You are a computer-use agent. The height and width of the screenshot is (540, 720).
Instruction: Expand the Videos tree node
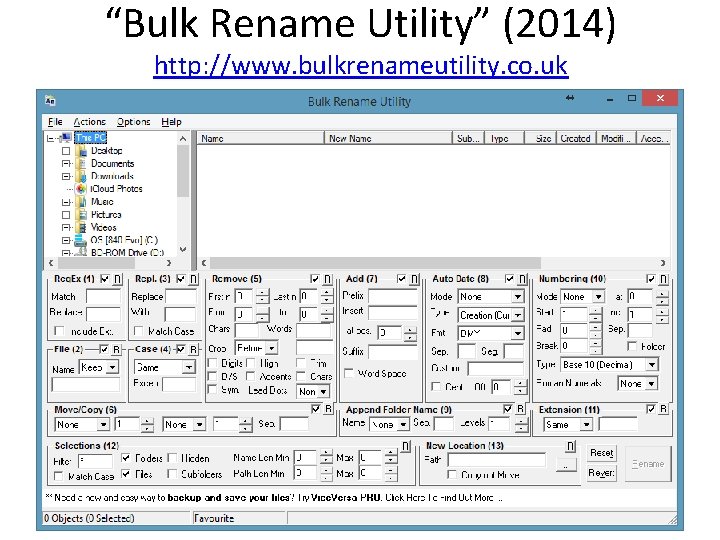pos(66,227)
